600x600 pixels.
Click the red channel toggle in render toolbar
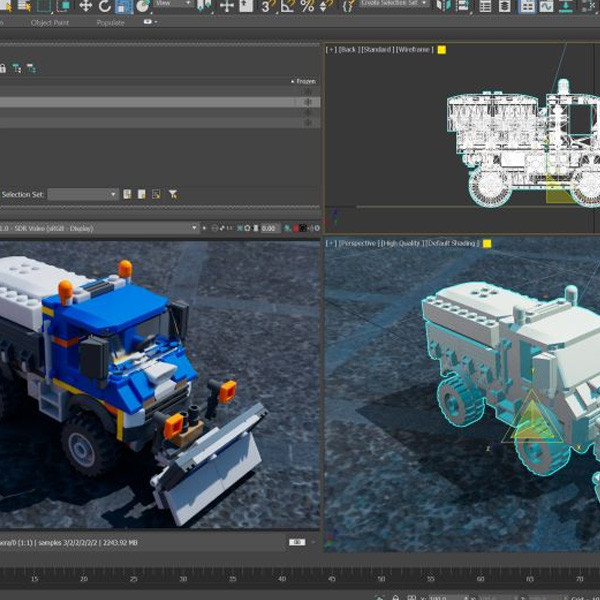[296, 228]
